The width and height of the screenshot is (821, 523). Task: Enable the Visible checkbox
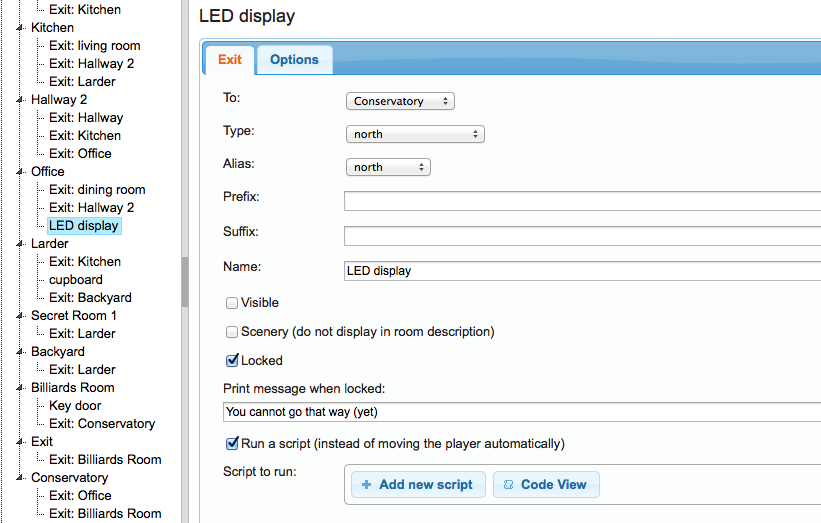pos(232,303)
